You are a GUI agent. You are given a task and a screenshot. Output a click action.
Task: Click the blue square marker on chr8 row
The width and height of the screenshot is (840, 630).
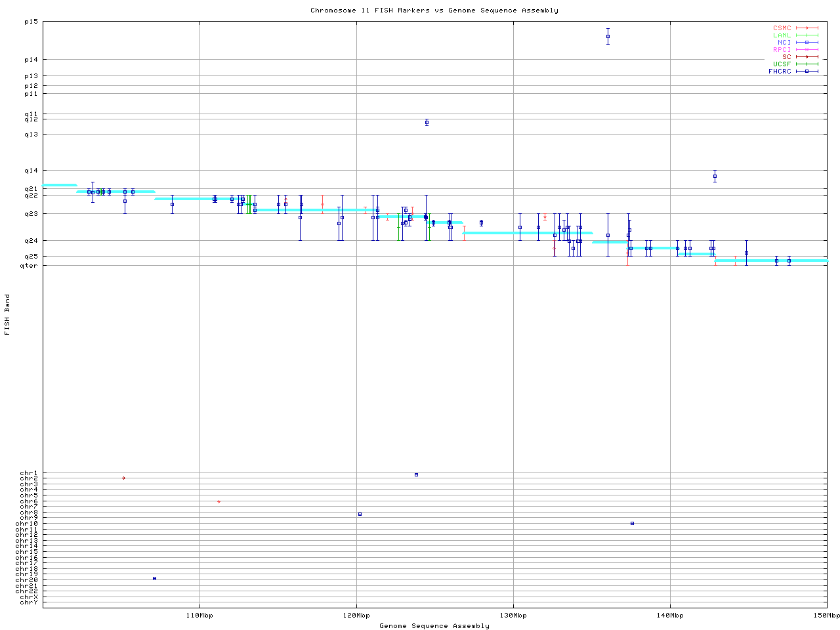360,514
